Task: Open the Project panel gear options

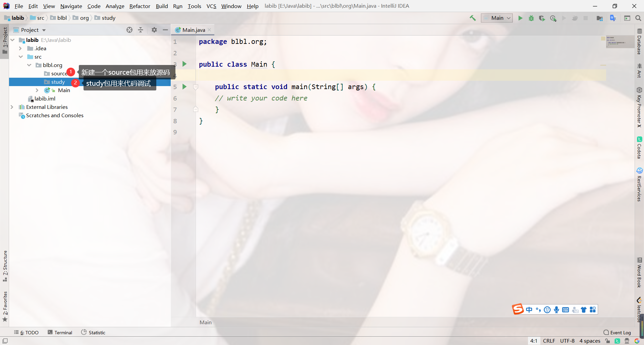Action: [154, 30]
